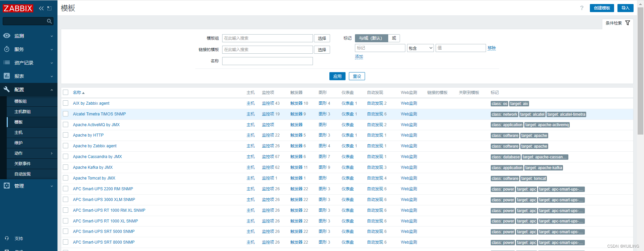The height and width of the screenshot is (251, 644).
Task: Open 监控项 43 for AIX template
Action: tap(271, 103)
